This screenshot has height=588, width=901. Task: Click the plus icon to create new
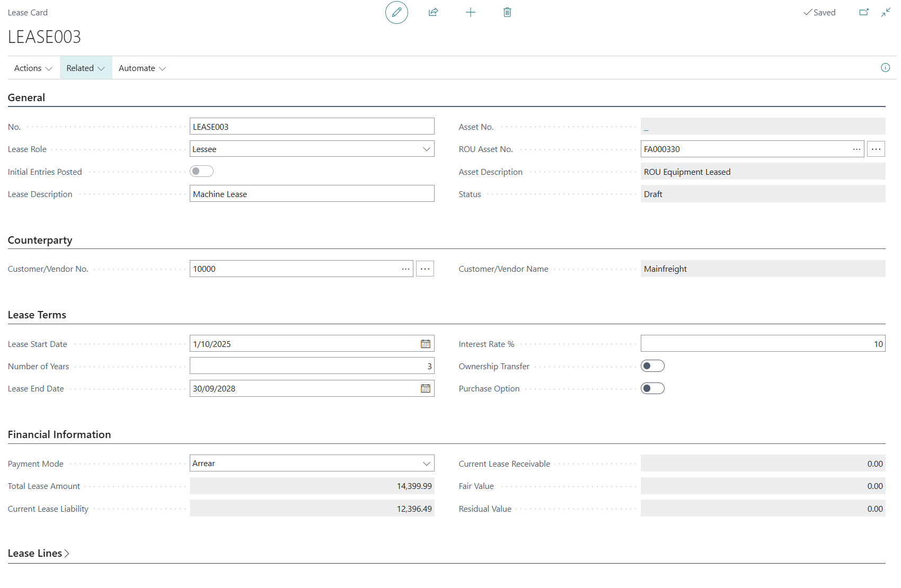(x=470, y=12)
